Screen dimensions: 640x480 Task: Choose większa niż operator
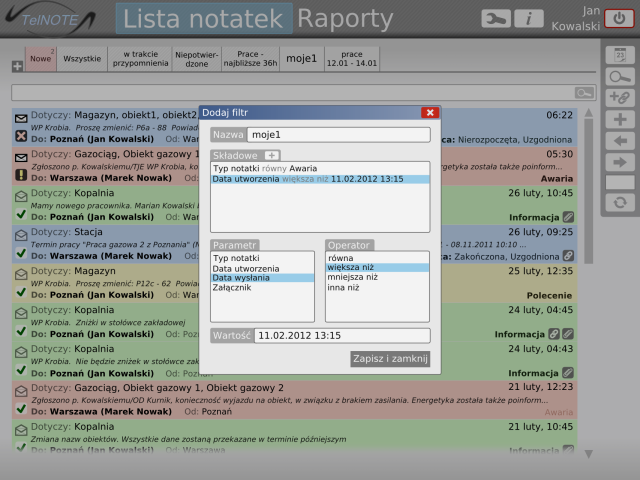pyautogui.click(x=378, y=267)
